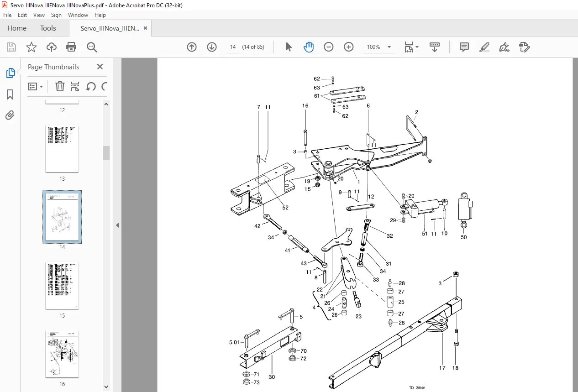Screen dimensions: 578x392
Task: Zoom out with the minus icon
Action: 329,47
